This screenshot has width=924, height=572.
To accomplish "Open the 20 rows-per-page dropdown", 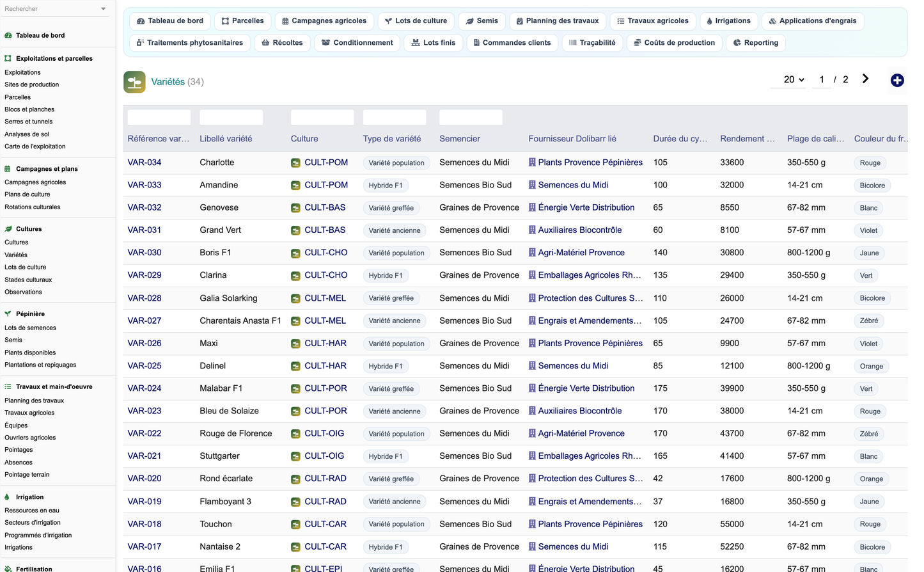I will pos(794,79).
